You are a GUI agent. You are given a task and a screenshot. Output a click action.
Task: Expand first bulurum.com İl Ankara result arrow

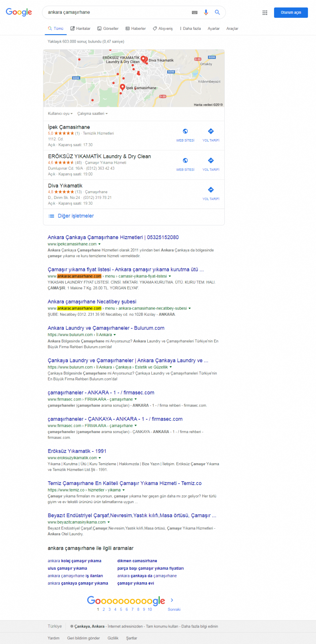pyautogui.click(x=115, y=335)
